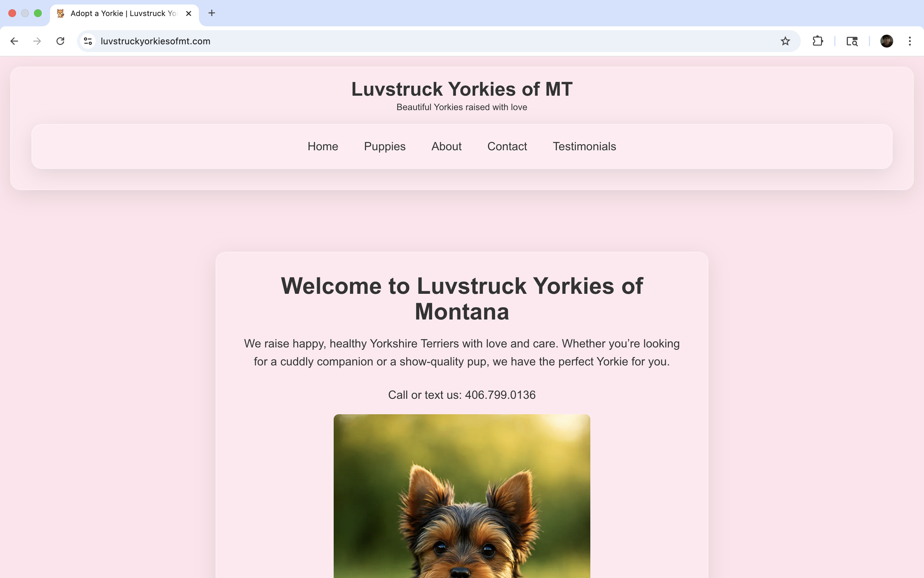Open a new tab with the plus button
Image resolution: width=924 pixels, height=578 pixels.
tap(211, 13)
